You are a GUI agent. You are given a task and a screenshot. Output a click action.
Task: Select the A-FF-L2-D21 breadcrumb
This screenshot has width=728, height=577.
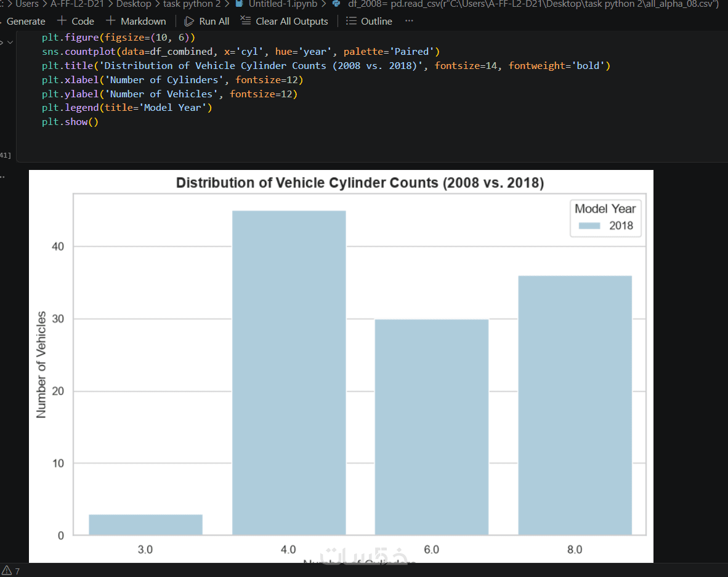click(x=77, y=4)
